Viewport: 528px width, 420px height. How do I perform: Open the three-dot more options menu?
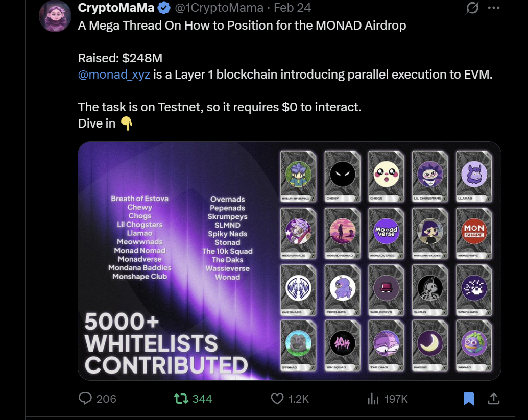pos(494,8)
